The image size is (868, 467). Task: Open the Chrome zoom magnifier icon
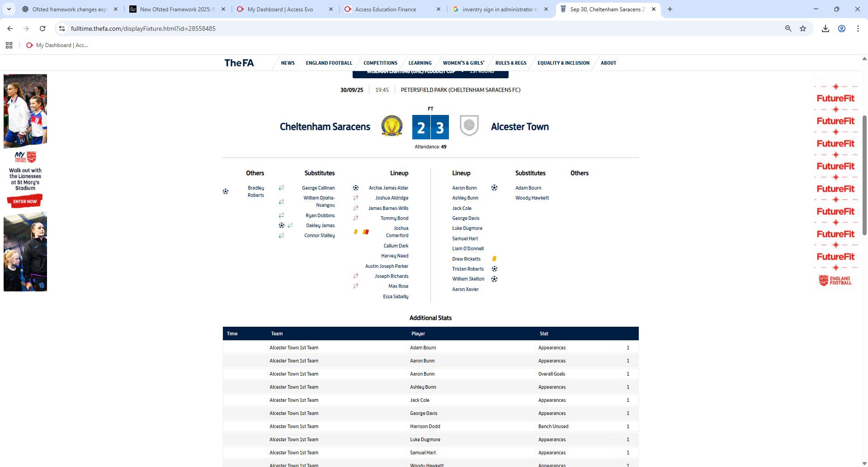click(x=788, y=29)
